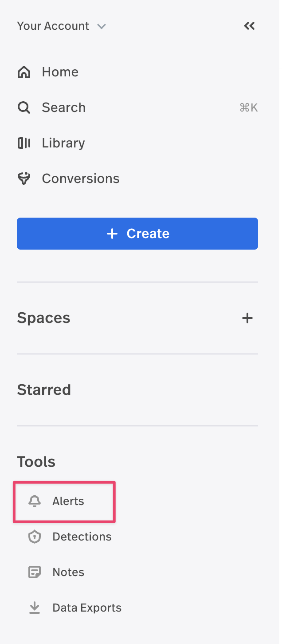
Task: Click the Home house icon
Action: (24, 72)
